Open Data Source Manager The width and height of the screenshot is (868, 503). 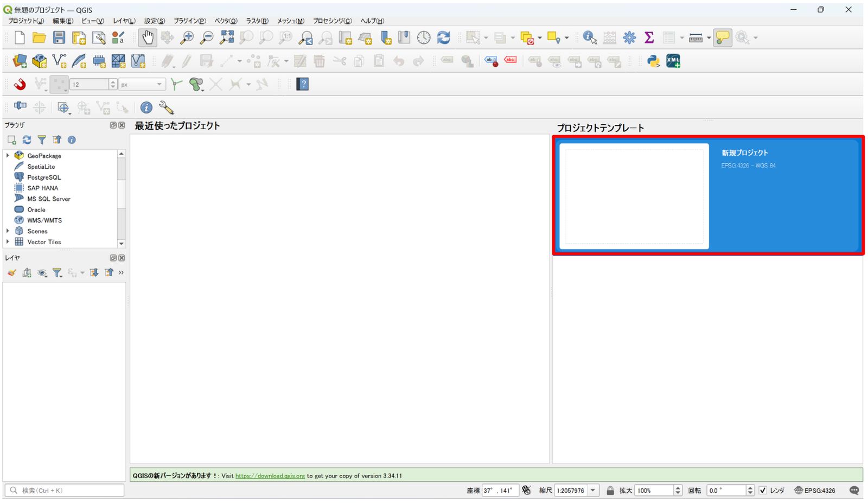click(20, 61)
